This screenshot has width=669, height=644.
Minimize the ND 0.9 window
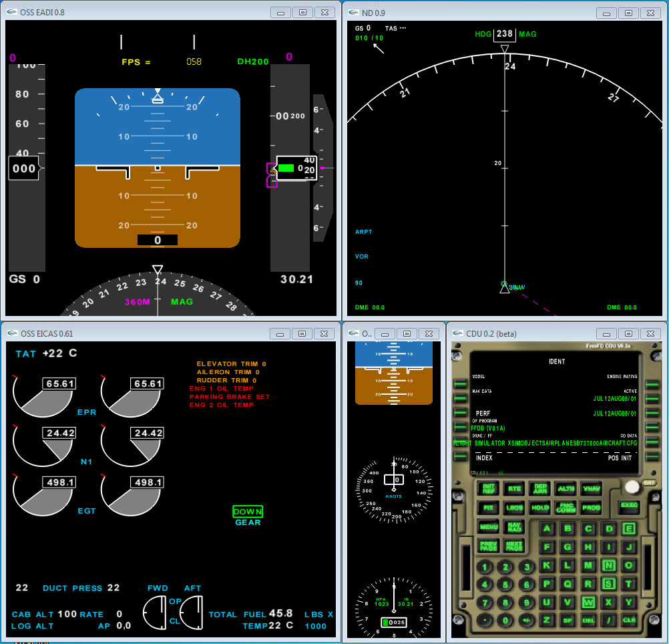click(606, 13)
